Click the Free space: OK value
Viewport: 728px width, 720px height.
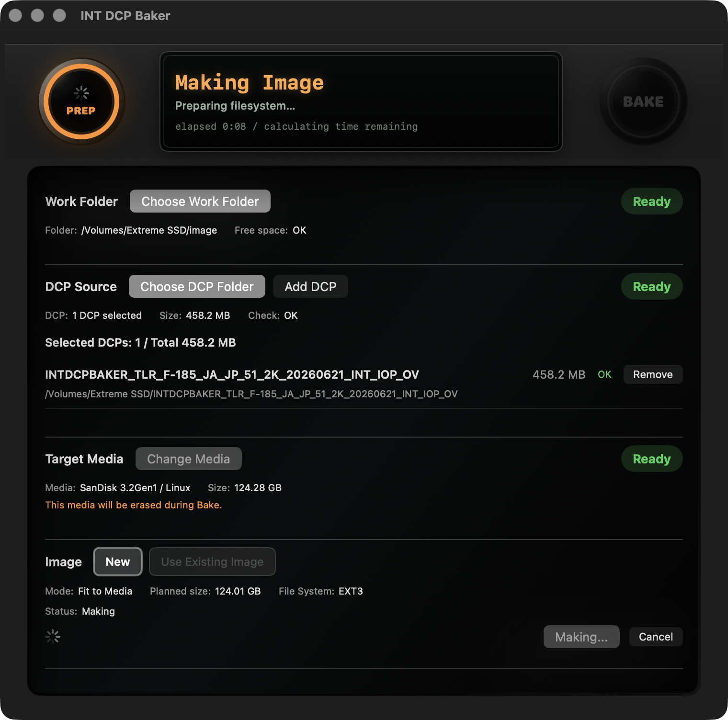[x=299, y=230]
